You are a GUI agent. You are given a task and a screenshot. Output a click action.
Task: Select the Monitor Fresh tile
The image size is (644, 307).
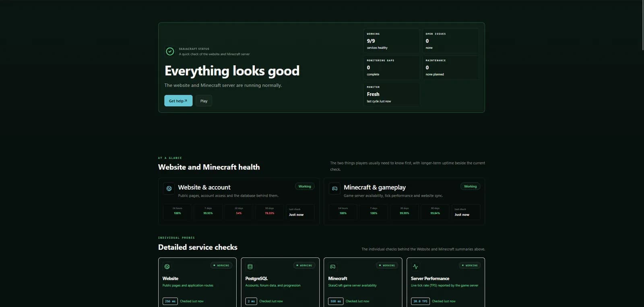coord(392,94)
